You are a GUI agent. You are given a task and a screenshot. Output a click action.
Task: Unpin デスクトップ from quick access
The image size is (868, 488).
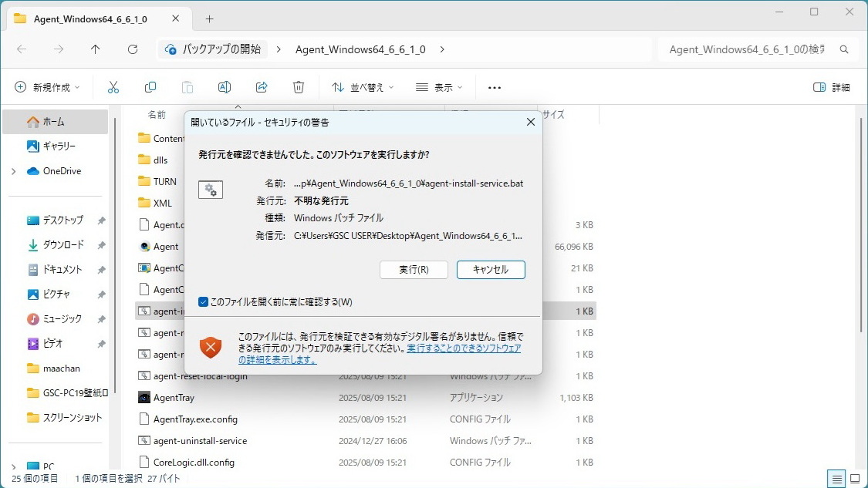[101, 220]
